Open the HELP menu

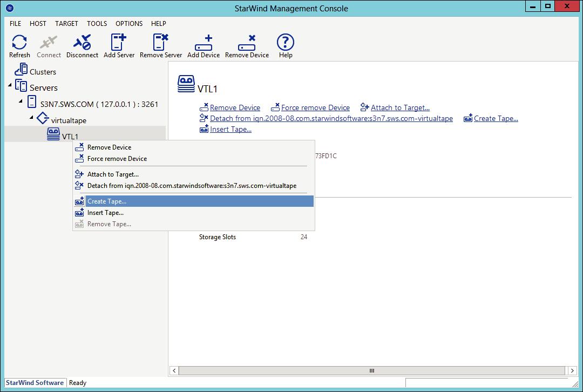coord(158,23)
